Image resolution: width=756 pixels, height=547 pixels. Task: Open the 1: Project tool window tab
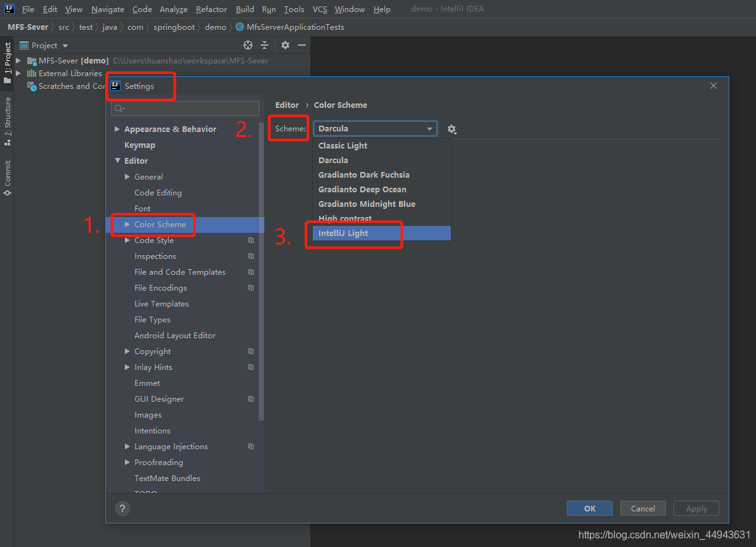click(x=7, y=62)
